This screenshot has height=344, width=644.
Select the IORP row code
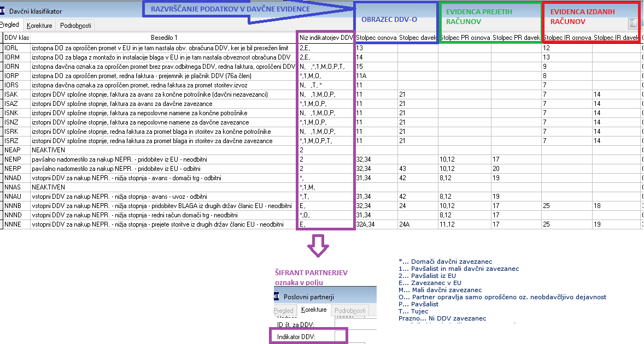click(x=11, y=76)
